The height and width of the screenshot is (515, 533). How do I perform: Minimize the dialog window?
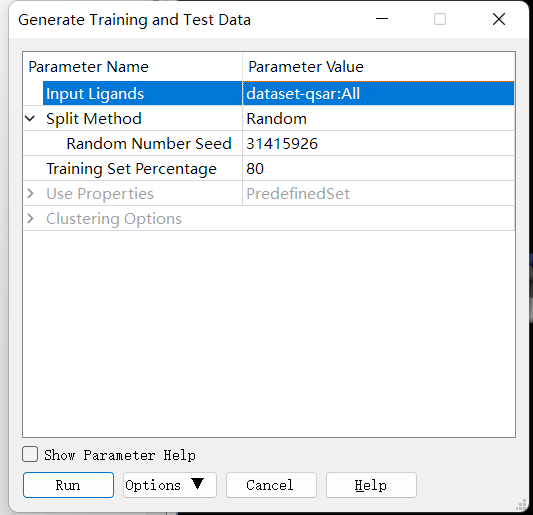[382, 19]
